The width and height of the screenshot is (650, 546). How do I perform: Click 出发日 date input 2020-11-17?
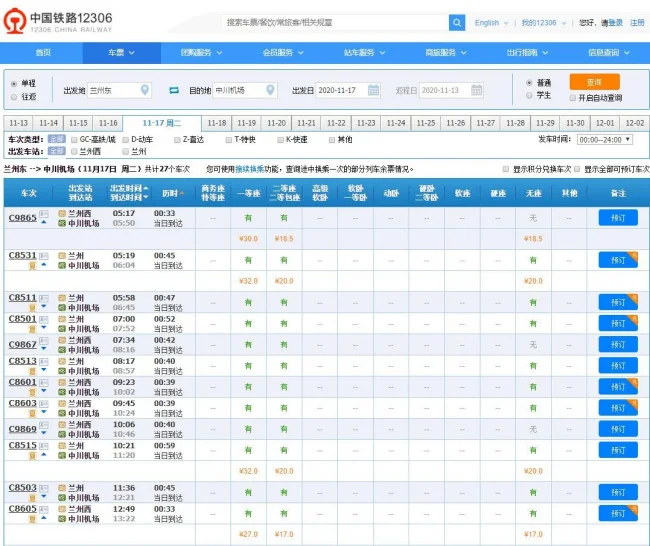(x=348, y=90)
